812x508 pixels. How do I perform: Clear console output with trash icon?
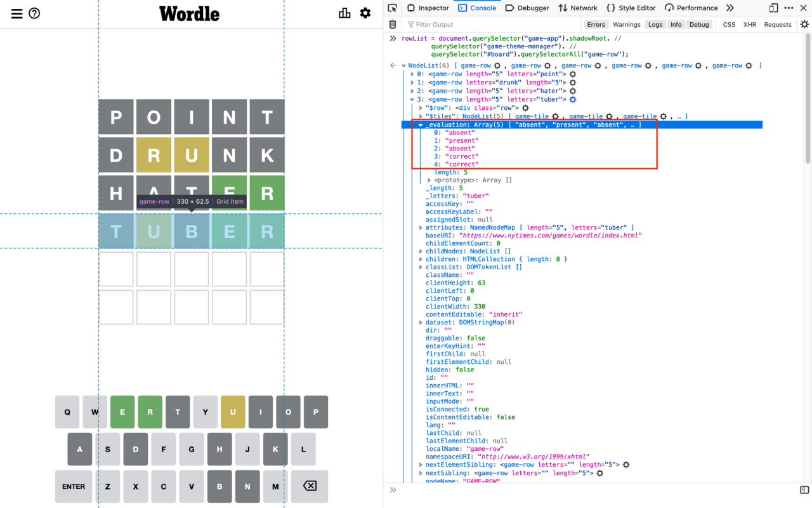point(393,24)
